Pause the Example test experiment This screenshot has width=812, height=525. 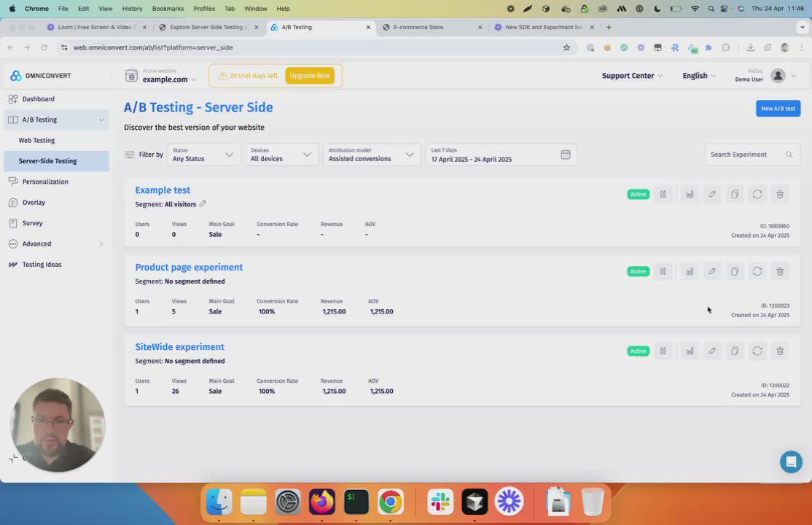point(663,195)
